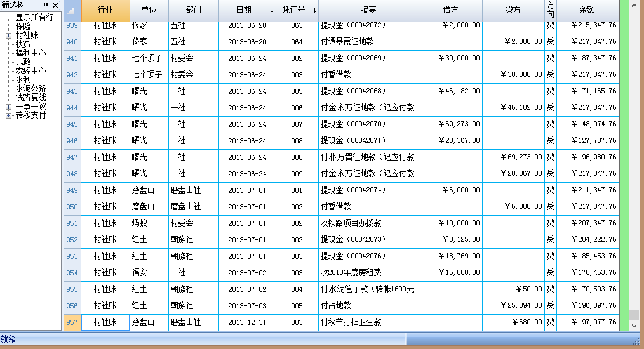Image resolution: width=644 pixels, height=349 pixels.
Task: Select row number 950 header
Action: click(x=72, y=207)
